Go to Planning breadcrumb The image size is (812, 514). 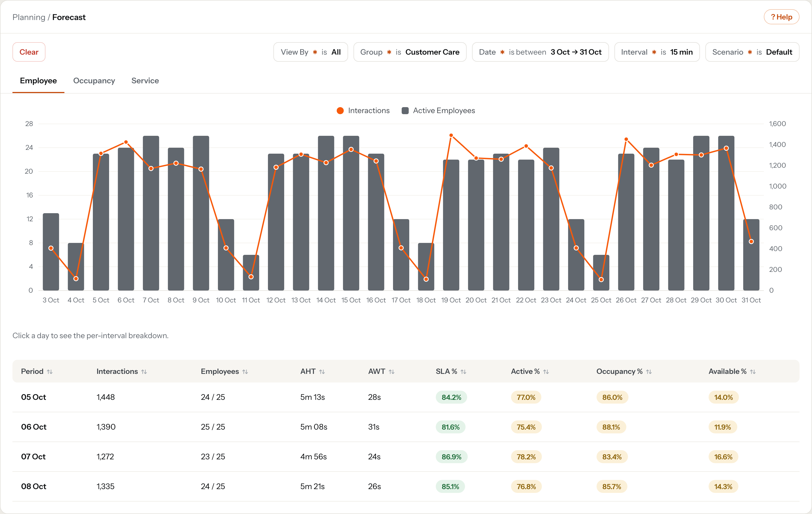tap(29, 17)
